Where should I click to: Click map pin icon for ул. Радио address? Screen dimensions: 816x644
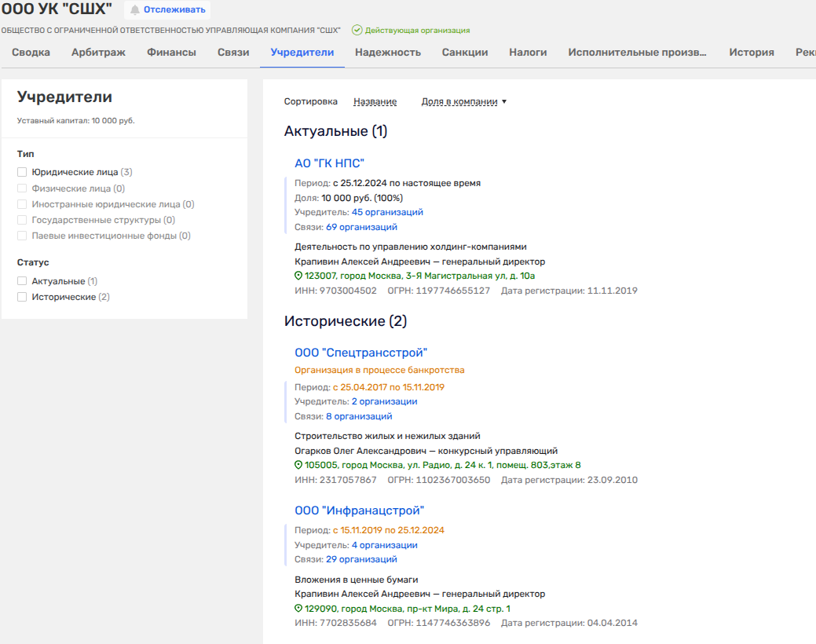point(298,466)
